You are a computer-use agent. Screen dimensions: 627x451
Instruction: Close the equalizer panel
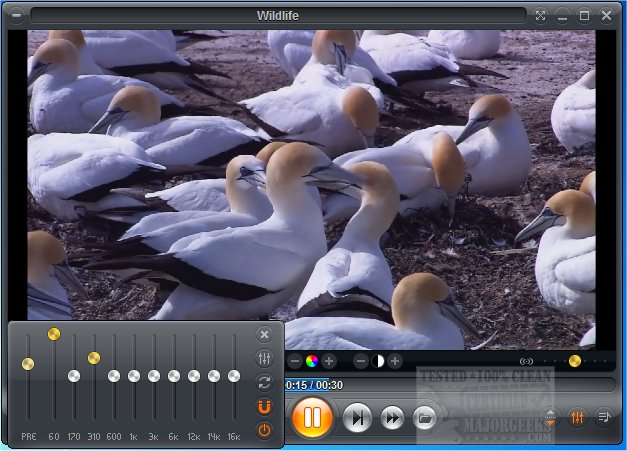pyautogui.click(x=264, y=334)
